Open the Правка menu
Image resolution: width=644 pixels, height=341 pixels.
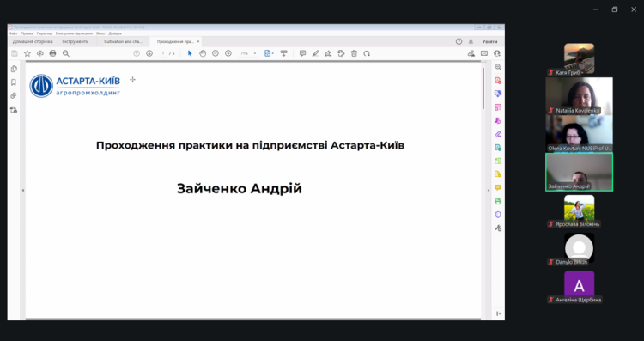click(x=27, y=33)
